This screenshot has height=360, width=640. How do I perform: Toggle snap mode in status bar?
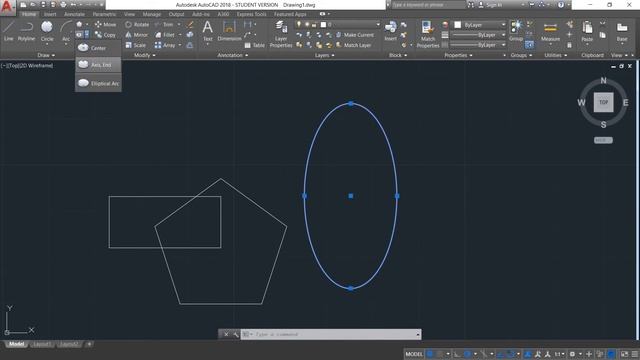(x=440, y=354)
